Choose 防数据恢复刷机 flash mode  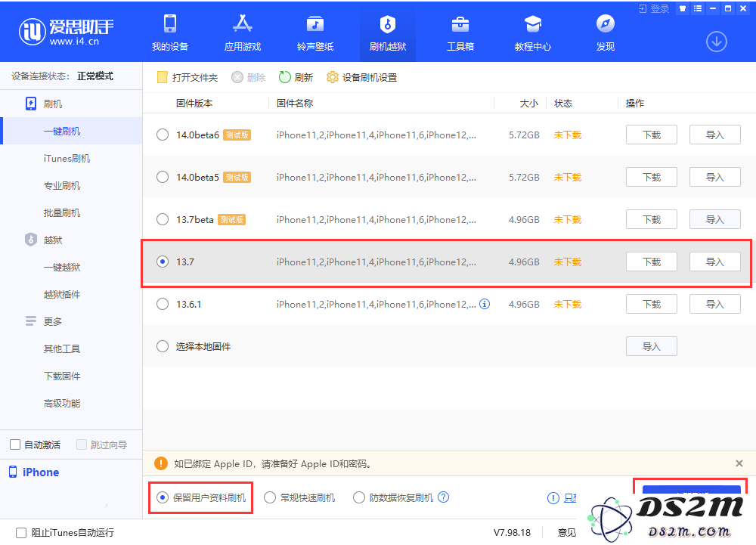358,497
